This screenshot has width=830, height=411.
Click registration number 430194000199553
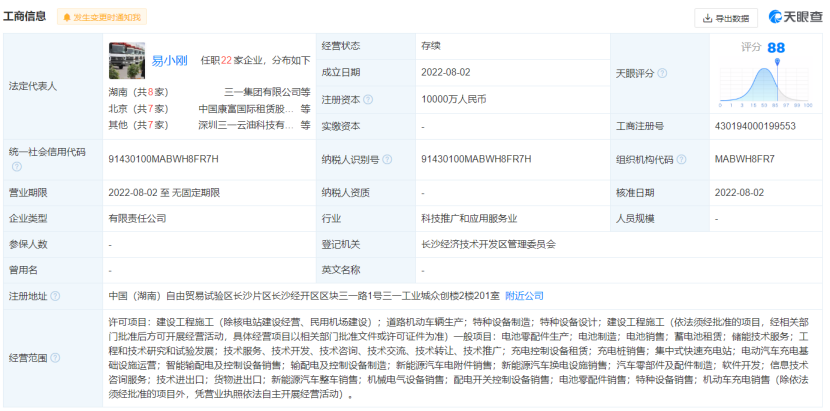755,127
